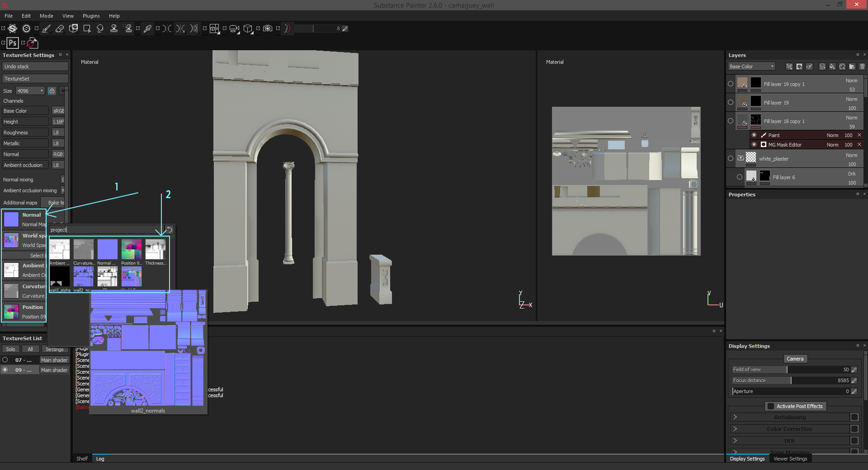
Task: Click the Add fill layer bucket icon
Action: 832,66
